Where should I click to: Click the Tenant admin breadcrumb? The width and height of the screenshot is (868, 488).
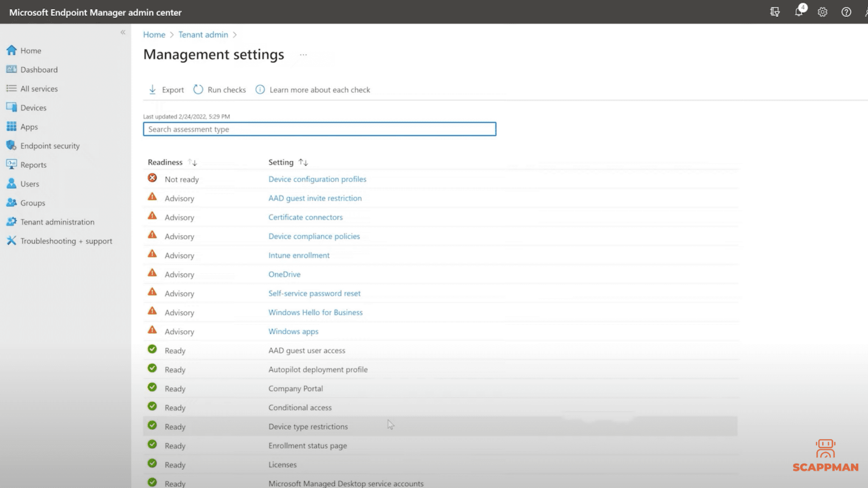coord(203,35)
